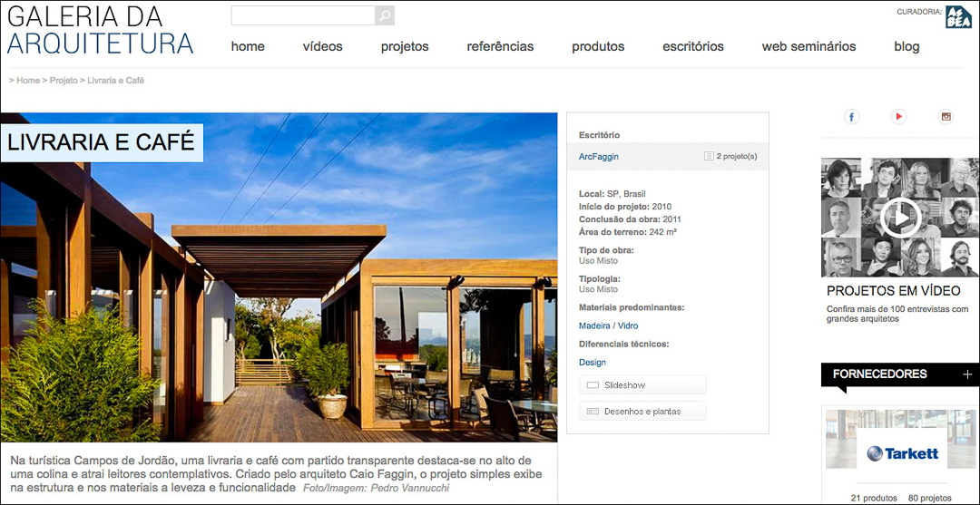
Task: Open the Slideshow button
Action: pos(642,385)
